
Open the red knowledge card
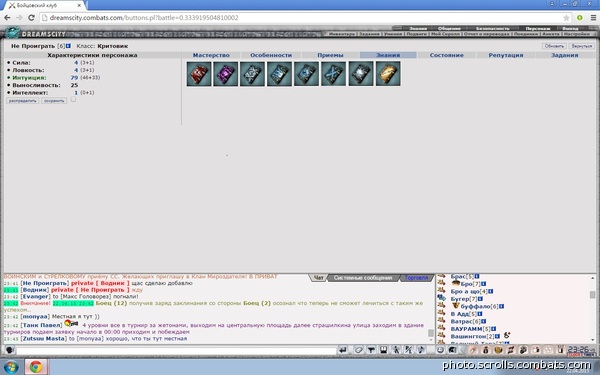pos(199,73)
